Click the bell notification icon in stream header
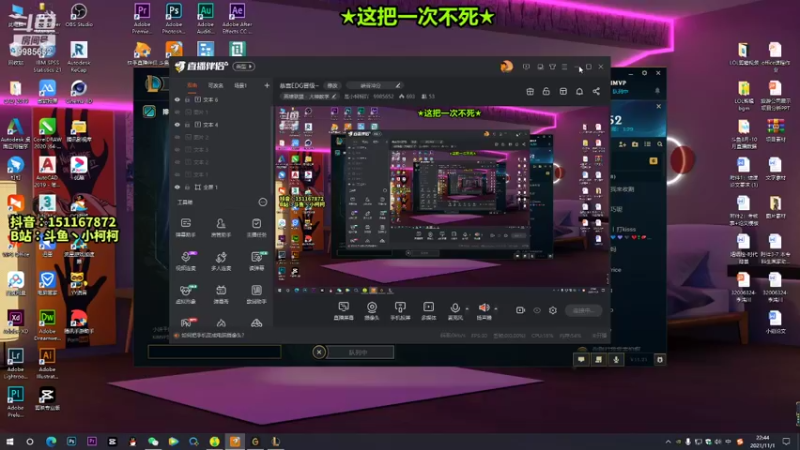 click(x=579, y=91)
